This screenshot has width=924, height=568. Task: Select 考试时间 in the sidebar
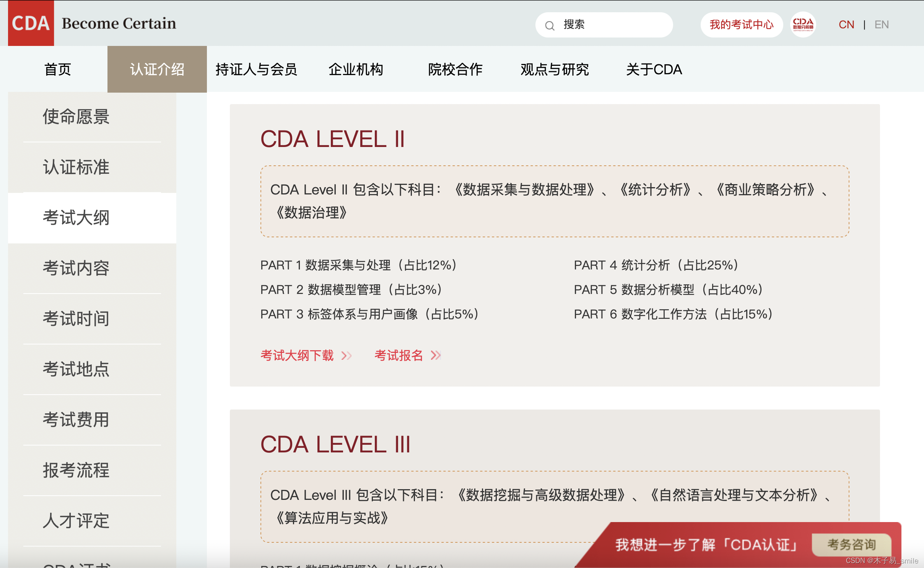point(92,319)
